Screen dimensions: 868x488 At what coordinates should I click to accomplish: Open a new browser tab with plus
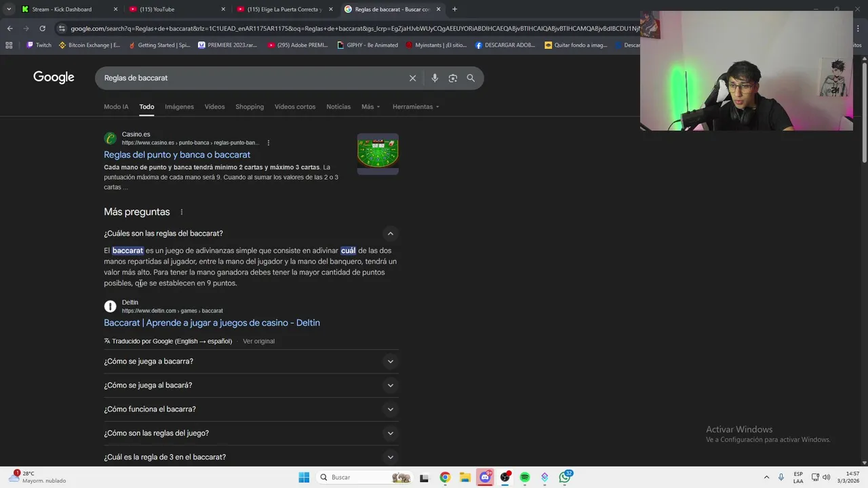coord(454,9)
